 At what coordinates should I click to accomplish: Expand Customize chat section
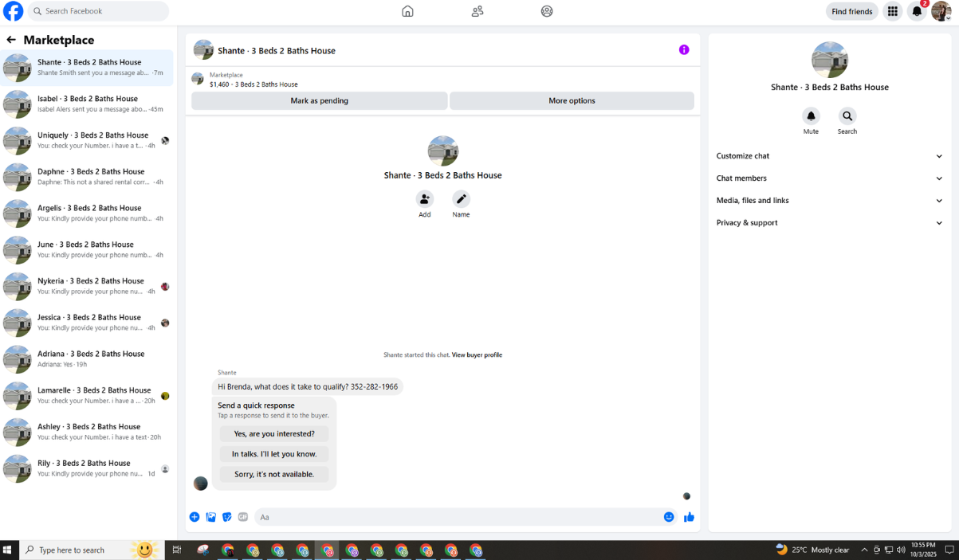coord(830,156)
